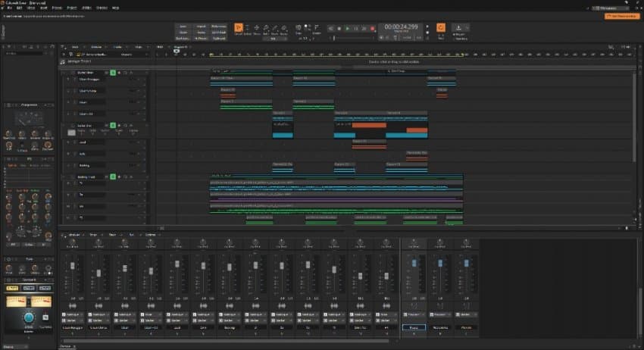Click the Master bus volume fader

[x=414, y=263]
